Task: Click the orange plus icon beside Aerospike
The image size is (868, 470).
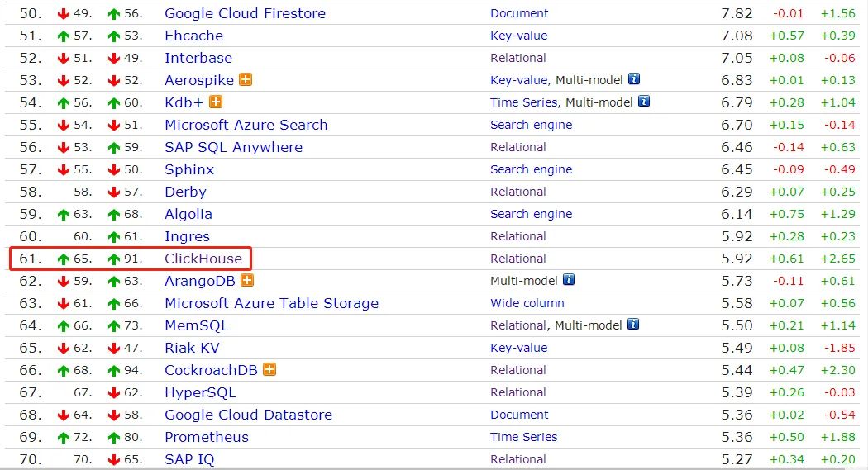Action: (246, 80)
